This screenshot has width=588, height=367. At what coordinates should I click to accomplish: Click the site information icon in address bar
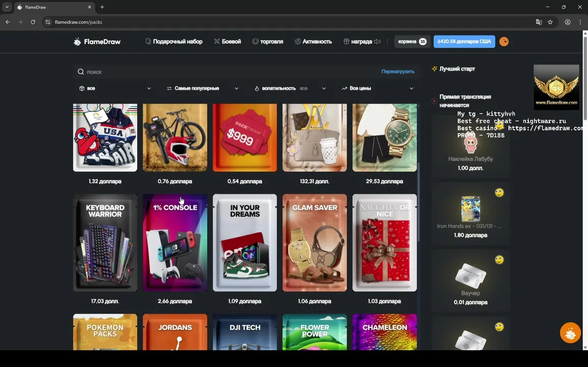tap(47, 22)
